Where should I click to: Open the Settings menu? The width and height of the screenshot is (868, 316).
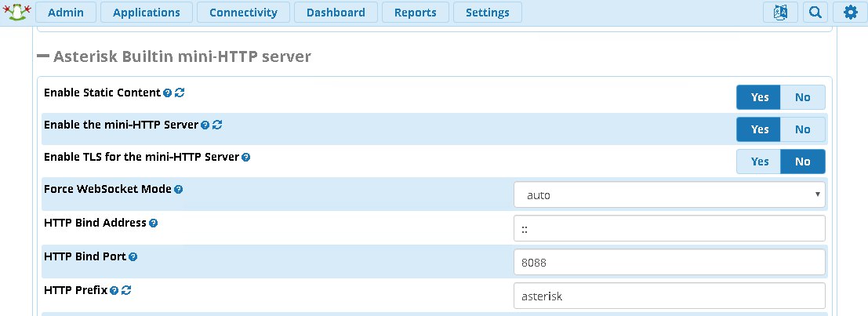pos(488,13)
